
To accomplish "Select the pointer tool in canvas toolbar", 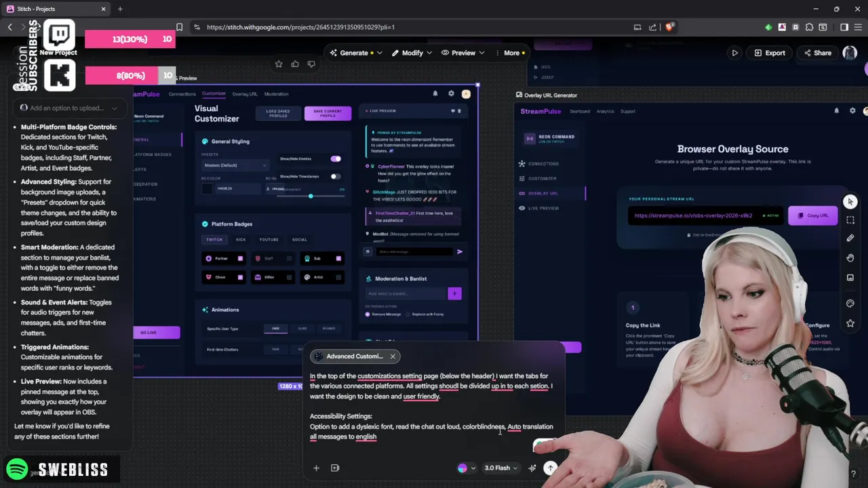I will 850,201.
